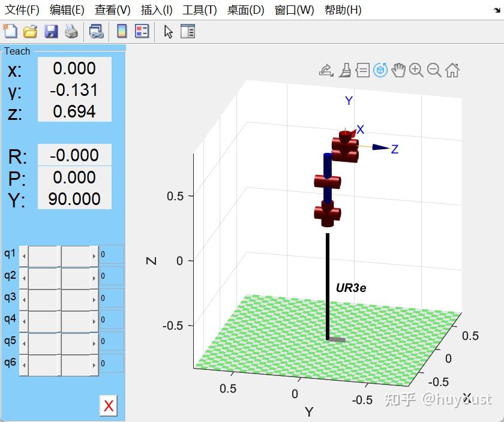Click the red X exit button in Teach panel
This screenshot has width=504, height=422.
109,406
